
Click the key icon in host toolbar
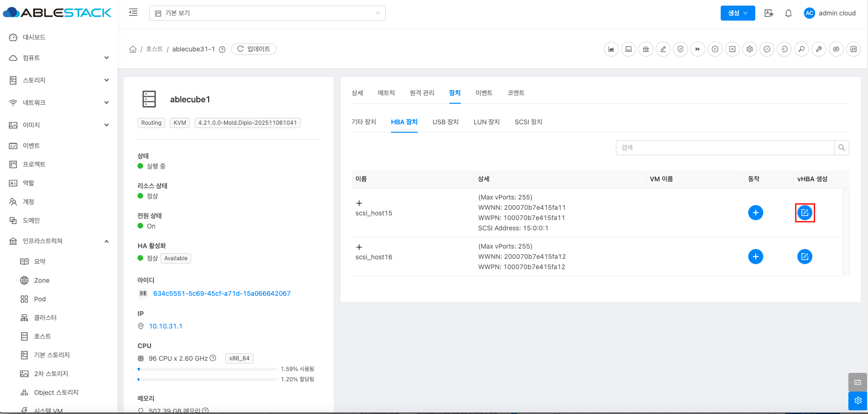click(x=802, y=49)
